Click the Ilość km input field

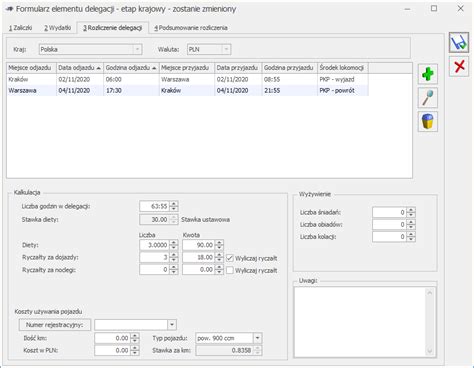tap(112, 338)
